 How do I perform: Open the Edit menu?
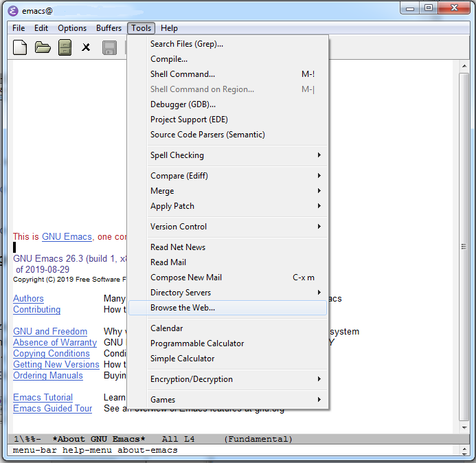41,28
